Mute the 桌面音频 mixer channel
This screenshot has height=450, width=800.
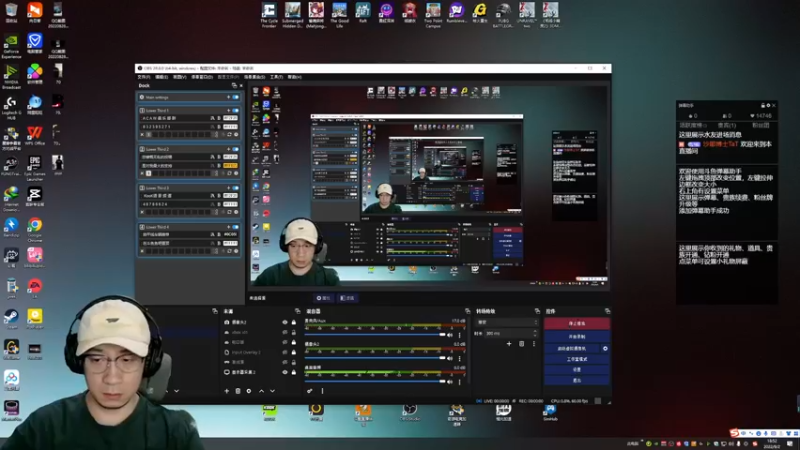pos(449,382)
